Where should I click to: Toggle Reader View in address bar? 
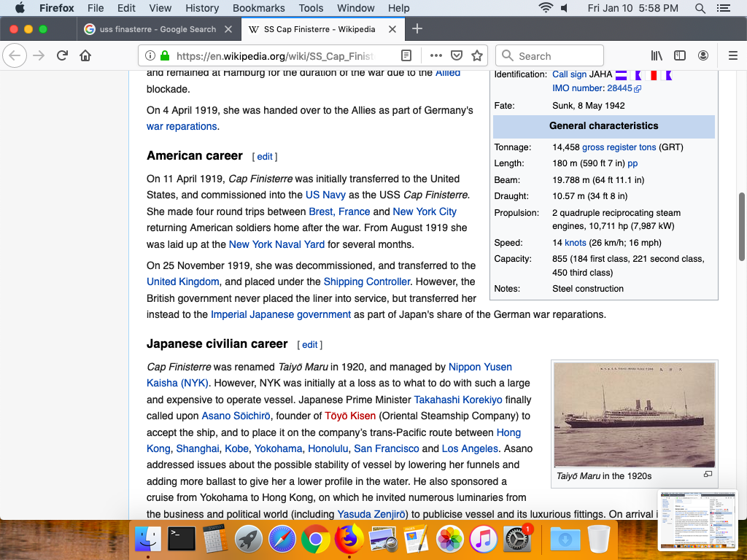406,56
